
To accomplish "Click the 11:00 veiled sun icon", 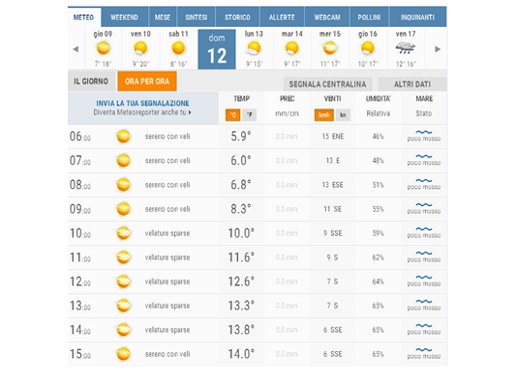I will [123, 257].
